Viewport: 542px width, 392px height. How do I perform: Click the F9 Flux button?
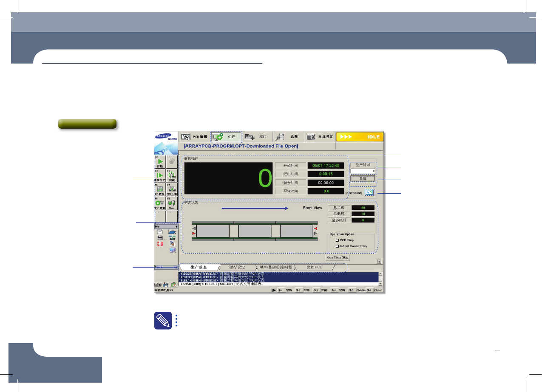pos(172,203)
